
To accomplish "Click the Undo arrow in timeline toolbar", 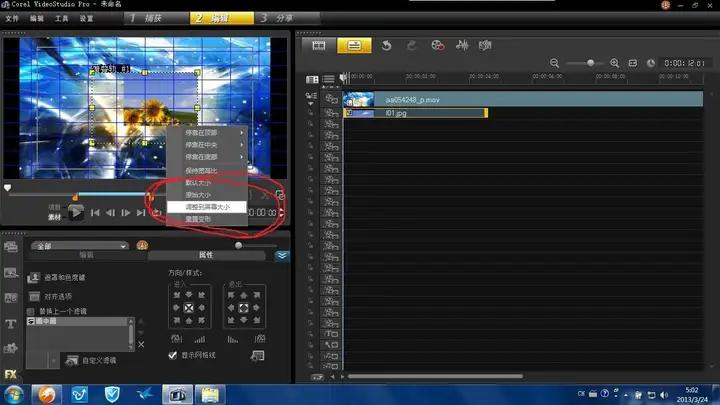I will [x=386, y=45].
